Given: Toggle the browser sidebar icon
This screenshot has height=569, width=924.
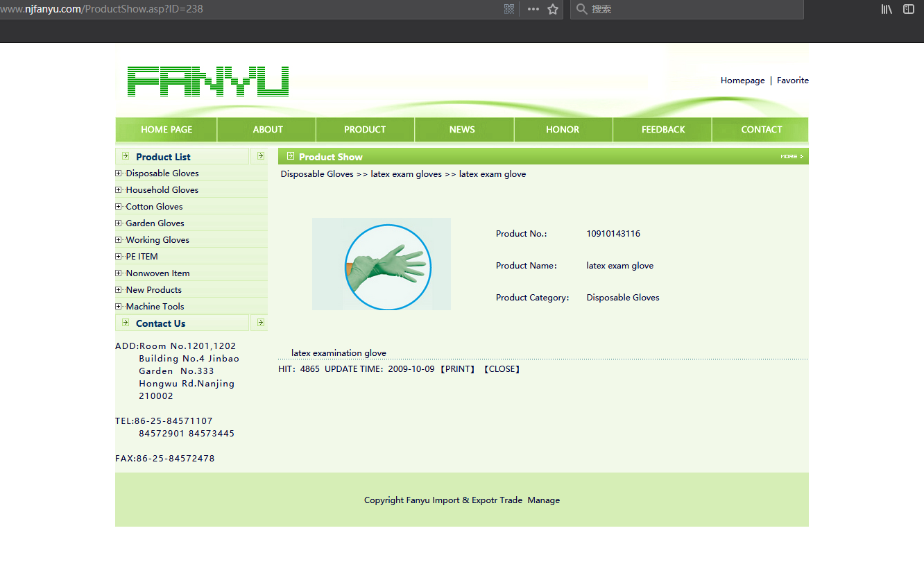Looking at the screenshot, I should point(909,9).
